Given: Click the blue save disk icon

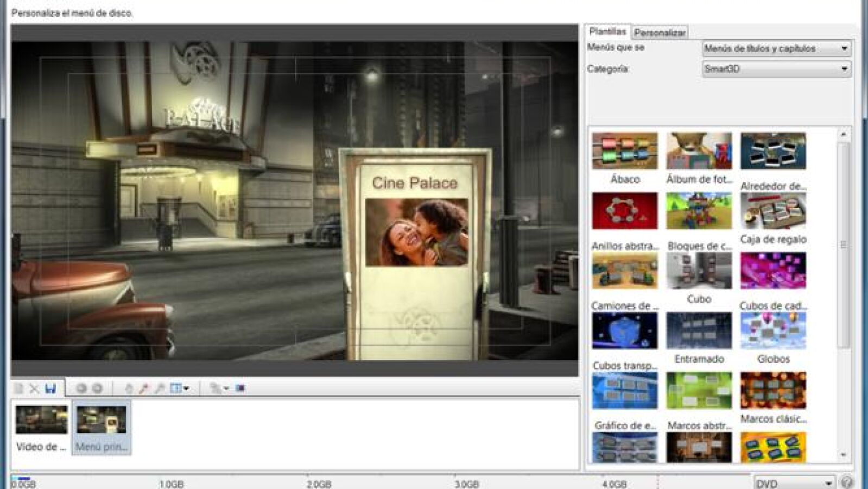Looking at the screenshot, I should 50,388.
